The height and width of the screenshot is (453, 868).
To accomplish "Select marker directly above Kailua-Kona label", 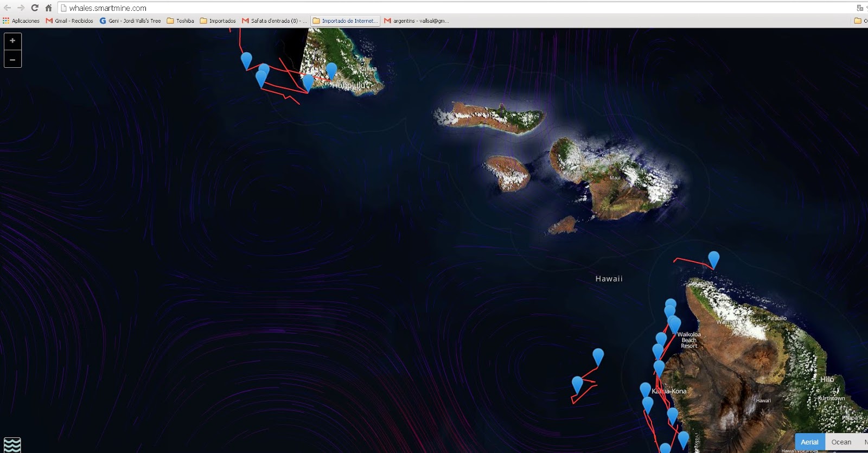I will (x=659, y=368).
